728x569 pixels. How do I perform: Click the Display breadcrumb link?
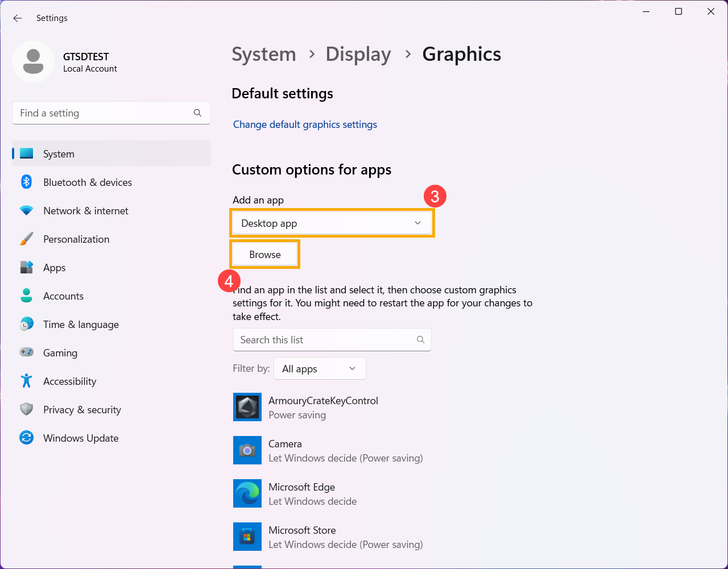click(358, 55)
